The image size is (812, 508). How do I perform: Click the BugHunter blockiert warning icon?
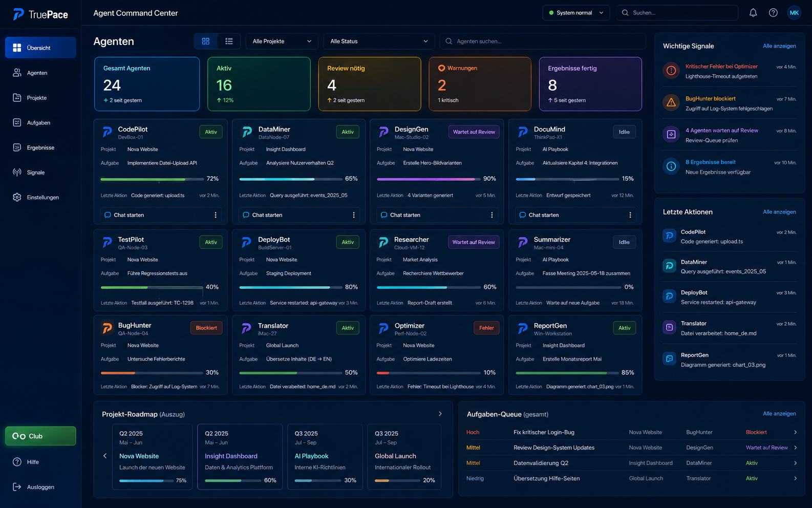[x=671, y=103]
